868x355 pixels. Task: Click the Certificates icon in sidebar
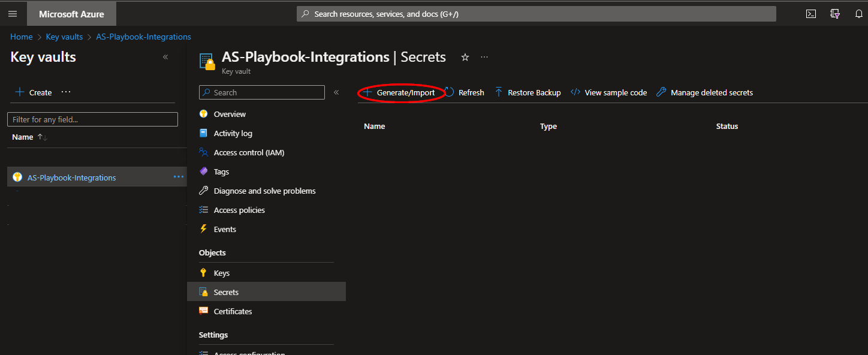click(x=204, y=311)
